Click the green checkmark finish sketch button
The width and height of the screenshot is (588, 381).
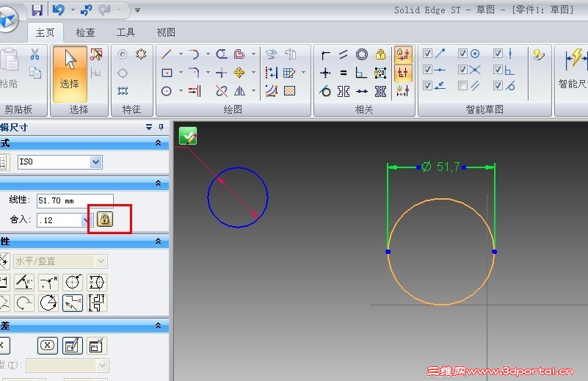(188, 136)
